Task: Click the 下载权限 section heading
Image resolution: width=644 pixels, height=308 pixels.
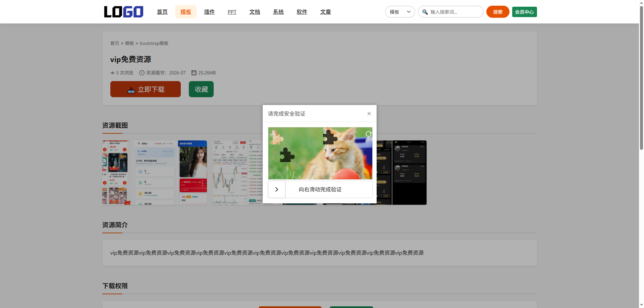Action: click(115, 286)
